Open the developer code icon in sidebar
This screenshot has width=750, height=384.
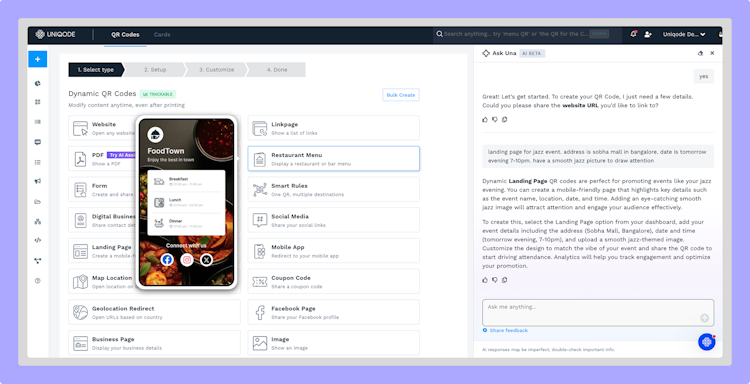click(37, 240)
